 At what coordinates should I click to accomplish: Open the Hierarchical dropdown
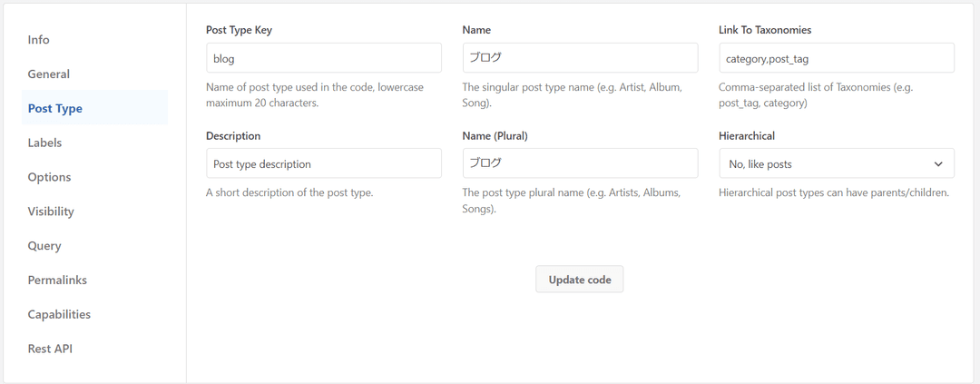tap(837, 163)
